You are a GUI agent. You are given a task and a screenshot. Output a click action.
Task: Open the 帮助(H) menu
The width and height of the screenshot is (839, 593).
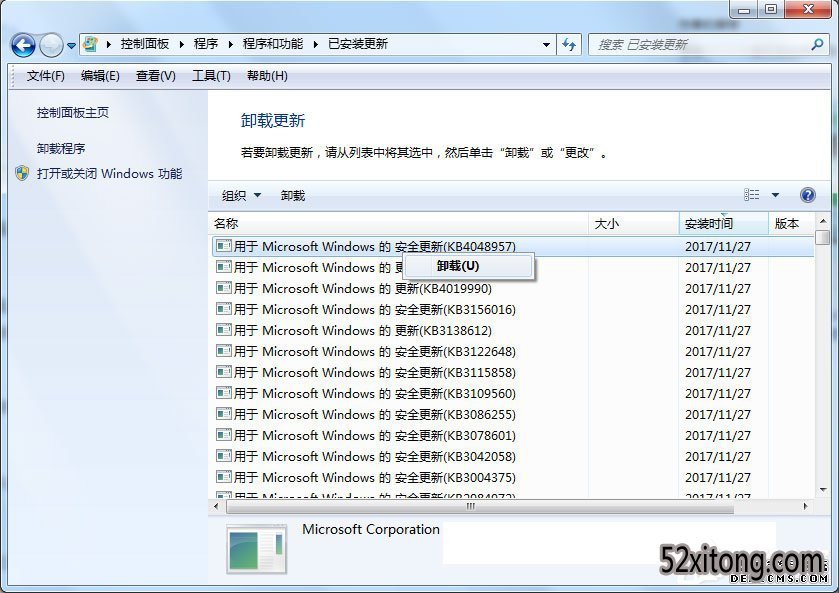[267, 76]
